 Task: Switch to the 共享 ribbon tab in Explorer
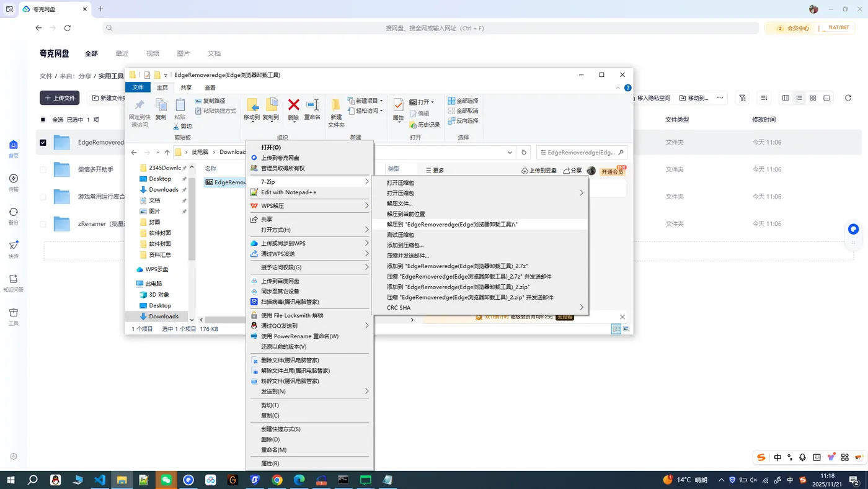[186, 88]
